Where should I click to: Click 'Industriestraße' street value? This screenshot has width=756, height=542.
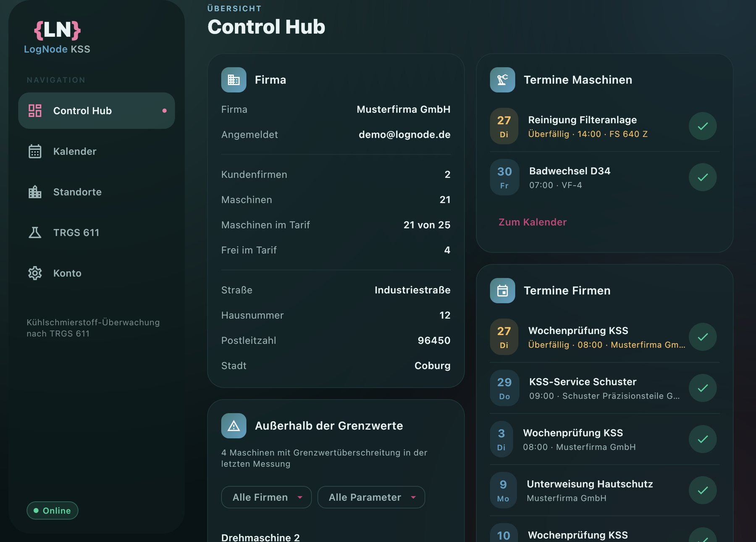point(412,290)
